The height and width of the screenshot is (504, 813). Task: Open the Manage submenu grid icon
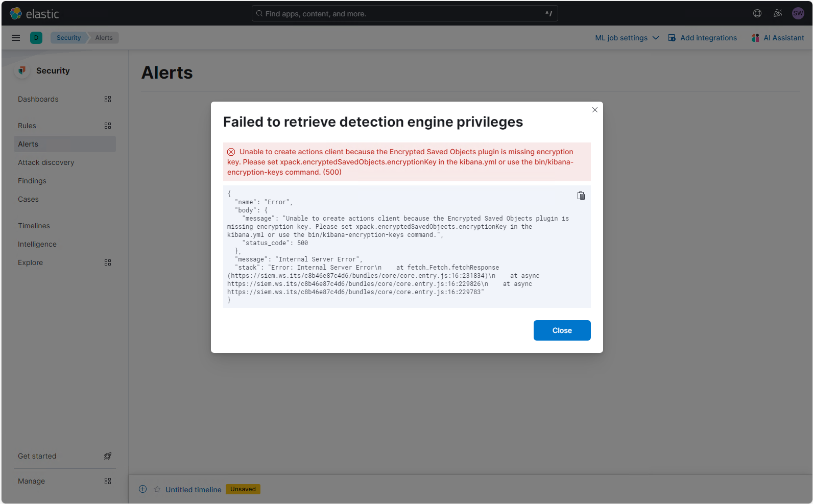[x=108, y=481]
